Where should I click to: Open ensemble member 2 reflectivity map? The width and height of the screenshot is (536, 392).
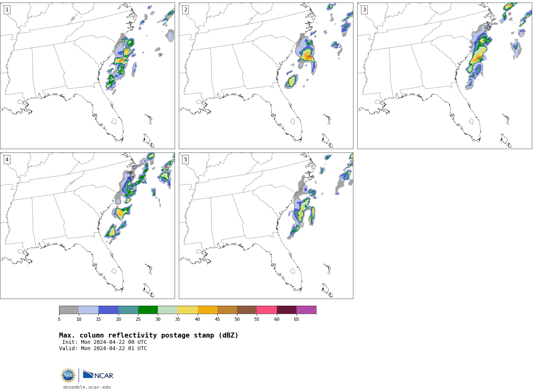click(x=266, y=76)
